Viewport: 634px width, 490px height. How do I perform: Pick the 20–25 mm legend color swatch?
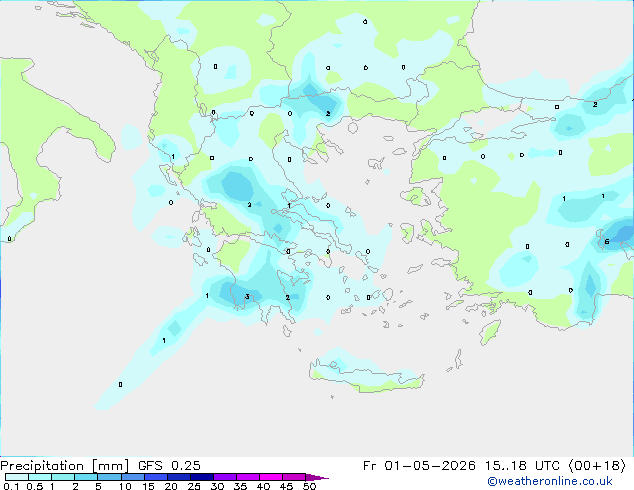coord(178,477)
